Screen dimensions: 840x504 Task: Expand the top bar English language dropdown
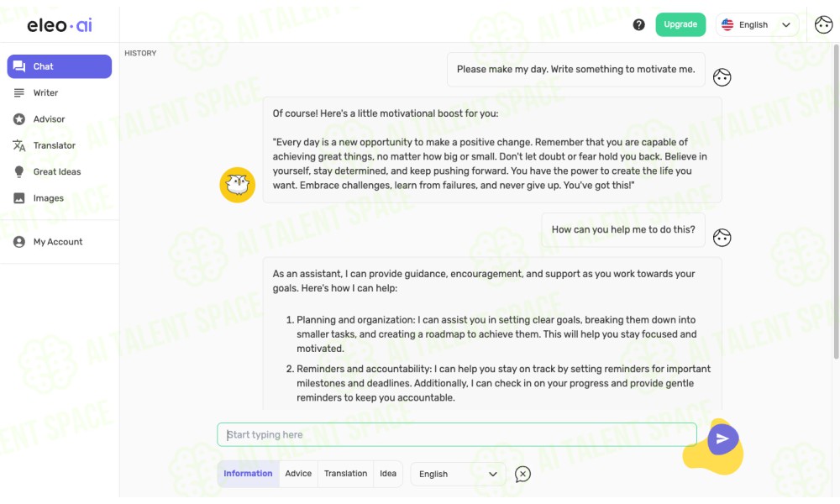tap(757, 24)
